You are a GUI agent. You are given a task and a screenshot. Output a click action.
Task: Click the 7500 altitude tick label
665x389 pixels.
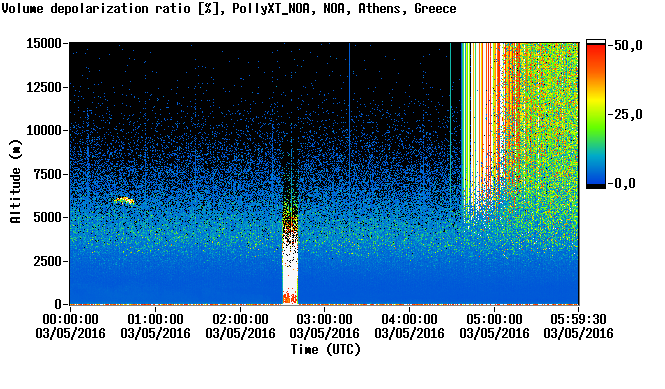point(48,174)
